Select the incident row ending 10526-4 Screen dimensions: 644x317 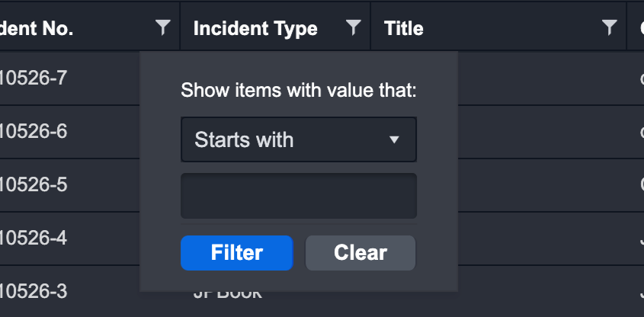coord(34,238)
